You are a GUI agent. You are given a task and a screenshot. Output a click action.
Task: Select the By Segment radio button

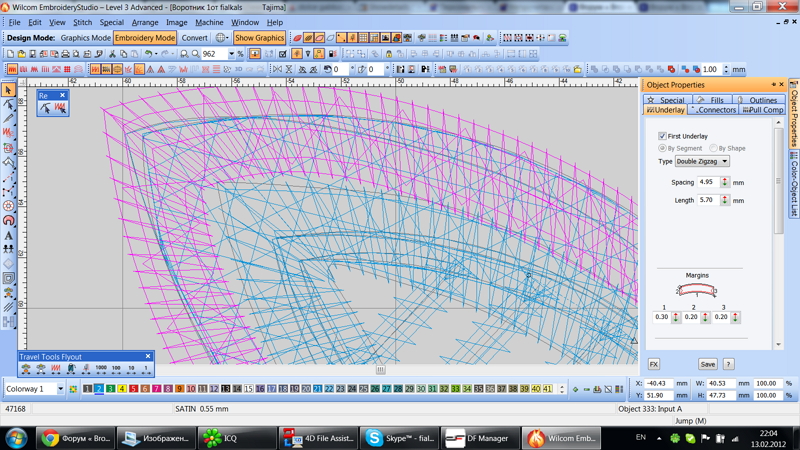pyautogui.click(x=663, y=148)
